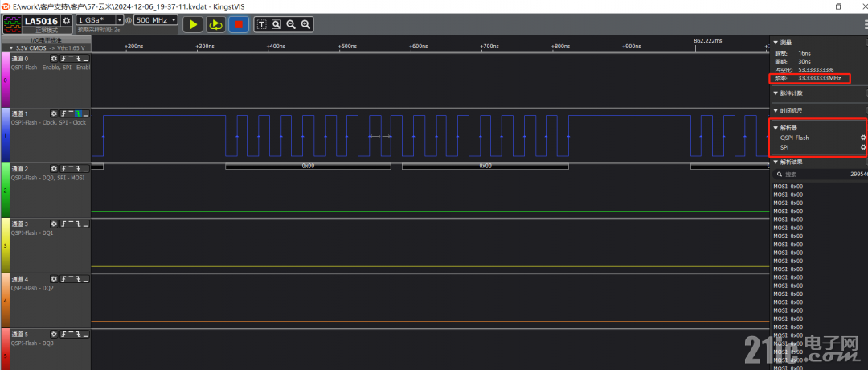The image size is (868, 370).
Task: Collapse the 时间标尺 time ruler panel
Action: click(776, 111)
